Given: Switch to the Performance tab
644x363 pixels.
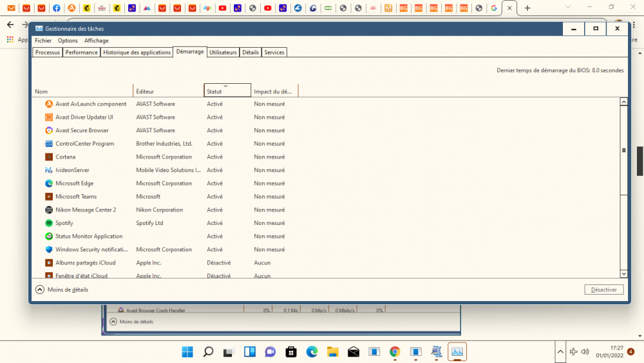Looking at the screenshot, I should pos(81,52).
